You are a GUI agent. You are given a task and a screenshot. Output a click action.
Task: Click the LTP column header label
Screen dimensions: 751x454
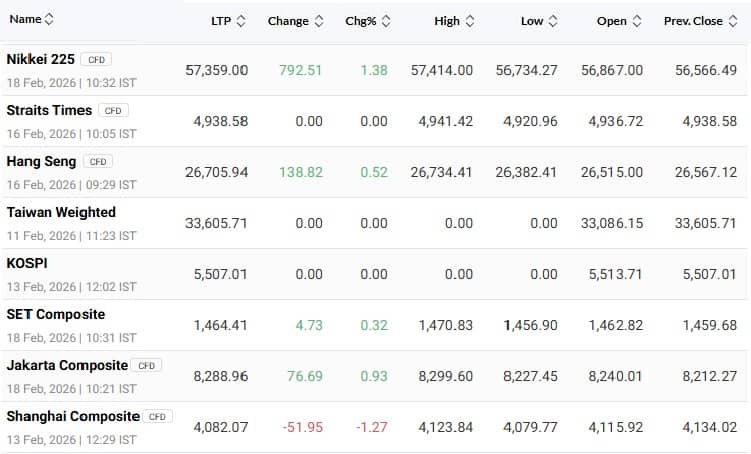click(x=221, y=21)
